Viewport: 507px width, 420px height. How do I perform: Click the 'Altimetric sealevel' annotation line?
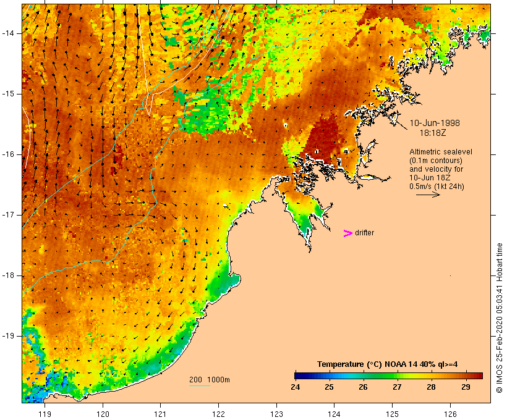pyautogui.click(x=441, y=152)
